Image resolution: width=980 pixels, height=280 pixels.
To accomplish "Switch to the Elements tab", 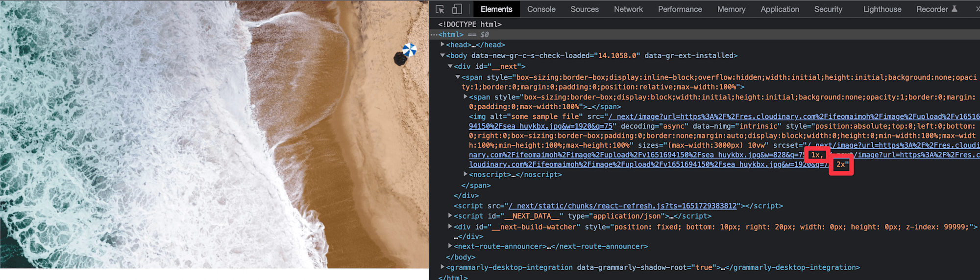I will 496,9.
